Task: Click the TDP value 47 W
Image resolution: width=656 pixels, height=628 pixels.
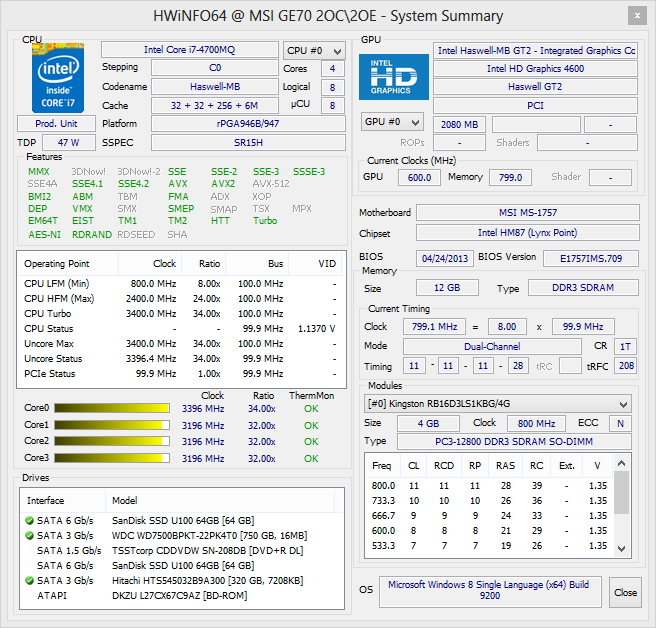Action: point(69,143)
